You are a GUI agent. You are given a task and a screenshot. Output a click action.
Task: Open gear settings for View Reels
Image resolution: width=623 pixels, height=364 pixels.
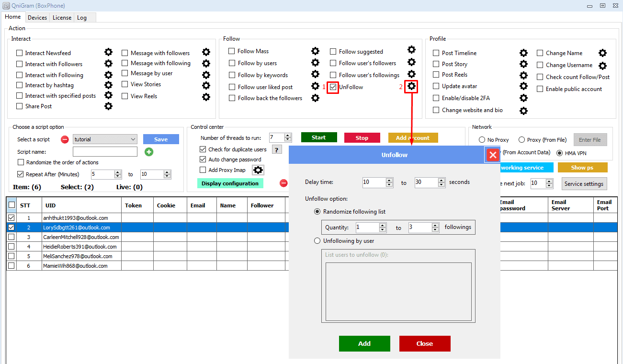point(206,97)
